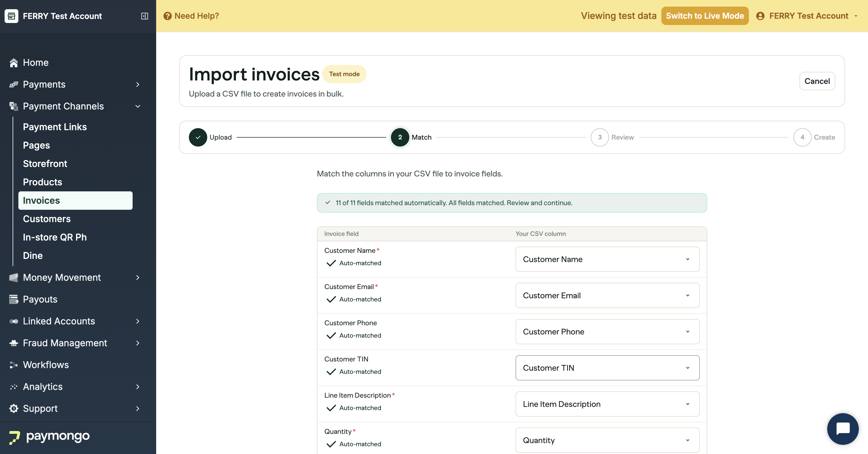Expand the Analytics submenu
The image size is (868, 454).
pyautogui.click(x=137, y=386)
